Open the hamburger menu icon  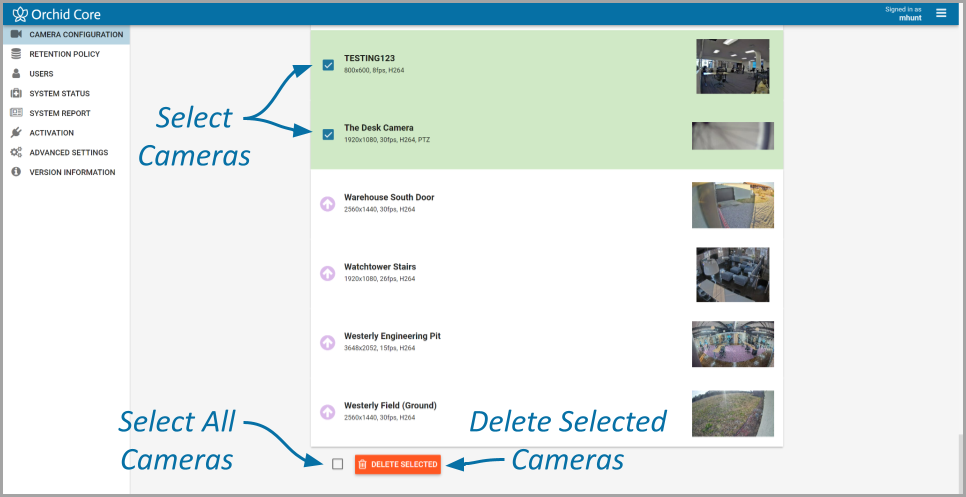pos(941,13)
